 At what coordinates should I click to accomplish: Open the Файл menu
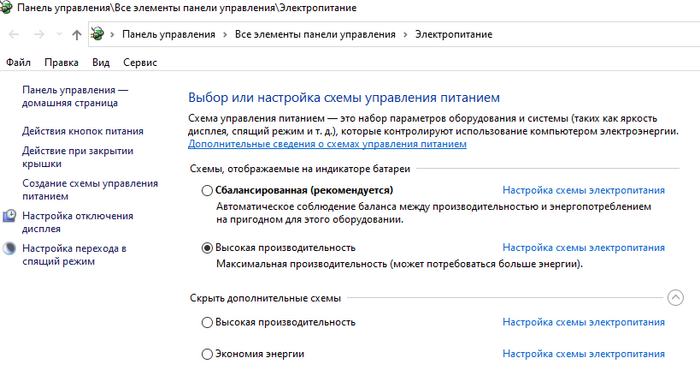point(18,62)
